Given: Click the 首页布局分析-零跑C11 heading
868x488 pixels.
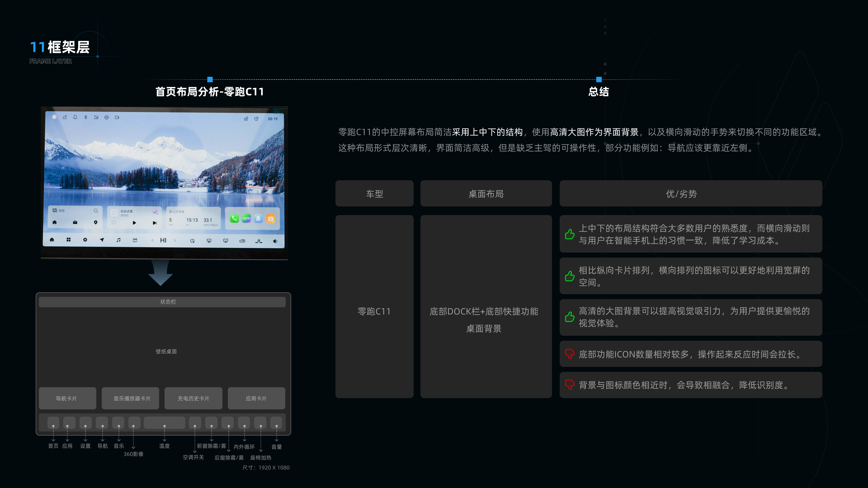Looking at the screenshot, I should [x=210, y=91].
